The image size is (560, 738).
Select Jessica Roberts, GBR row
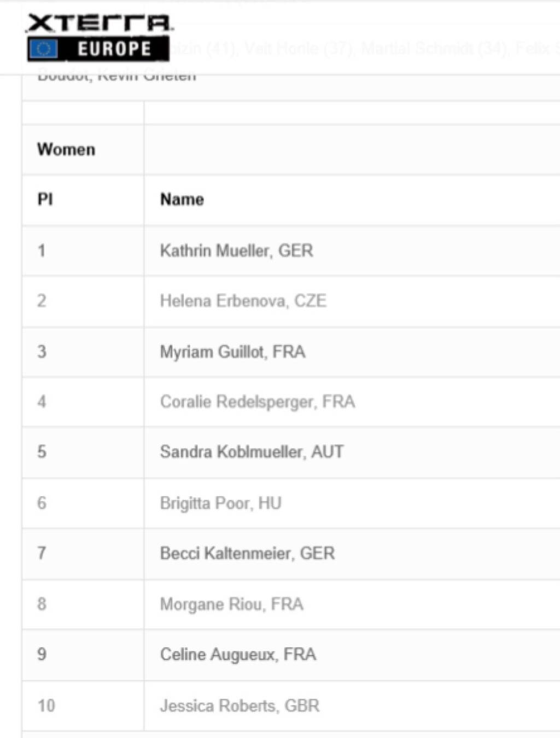[x=240, y=706]
